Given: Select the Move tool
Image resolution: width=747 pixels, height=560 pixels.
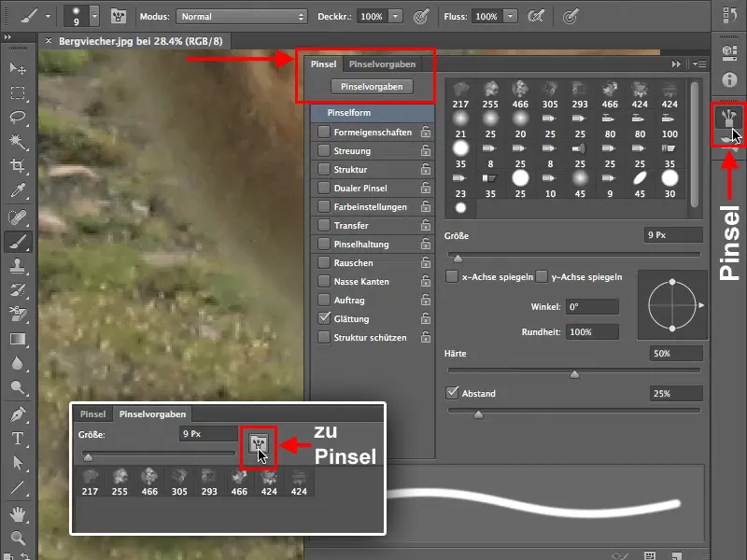Looking at the screenshot, I should pos(18,68).
